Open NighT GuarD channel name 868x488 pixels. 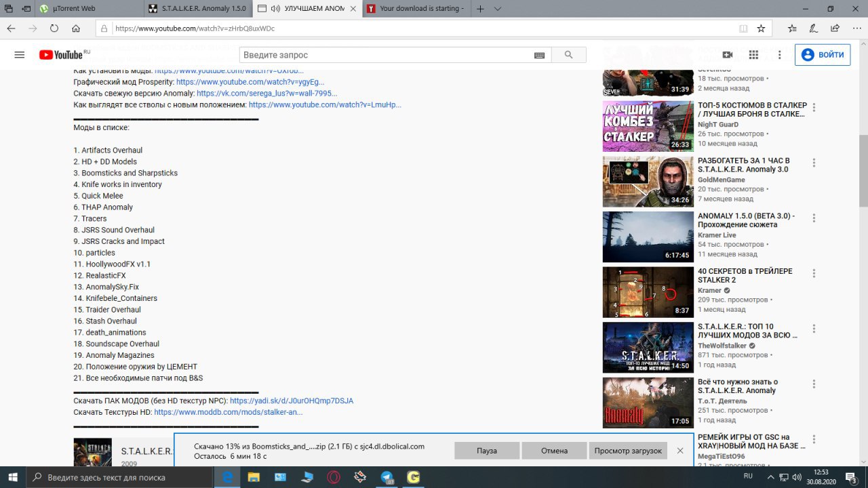pos(718,125)
